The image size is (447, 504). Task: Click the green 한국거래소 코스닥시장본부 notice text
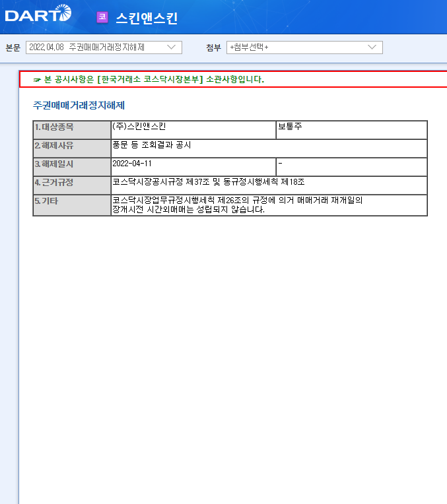[x=154, y=79]
